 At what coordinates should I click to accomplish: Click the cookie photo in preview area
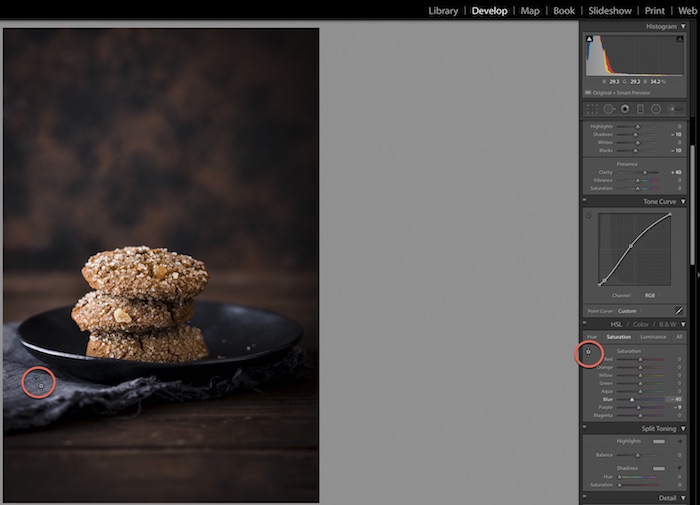click(x=161, y=265)
